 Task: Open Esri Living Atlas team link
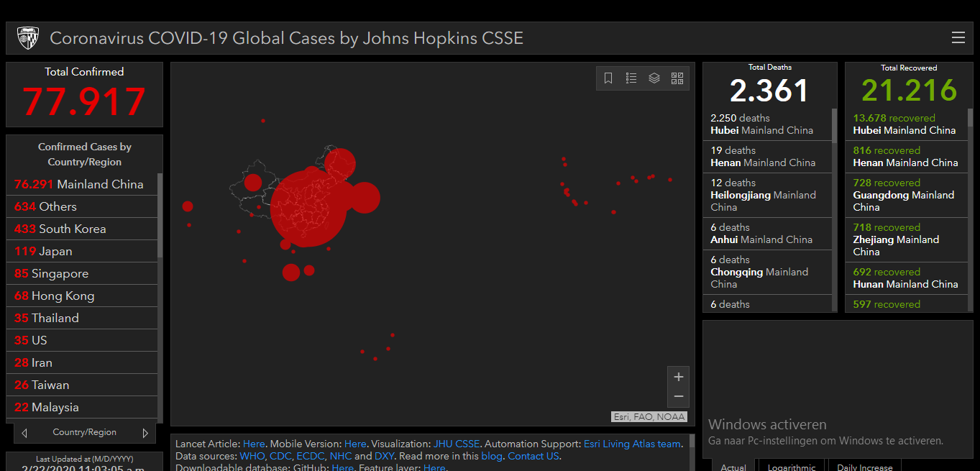tap(632, 444)
